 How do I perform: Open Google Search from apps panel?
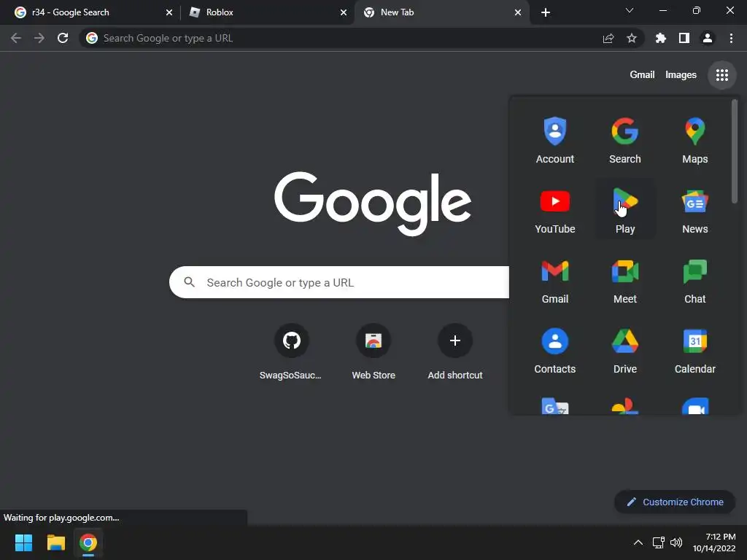(624, 141)
